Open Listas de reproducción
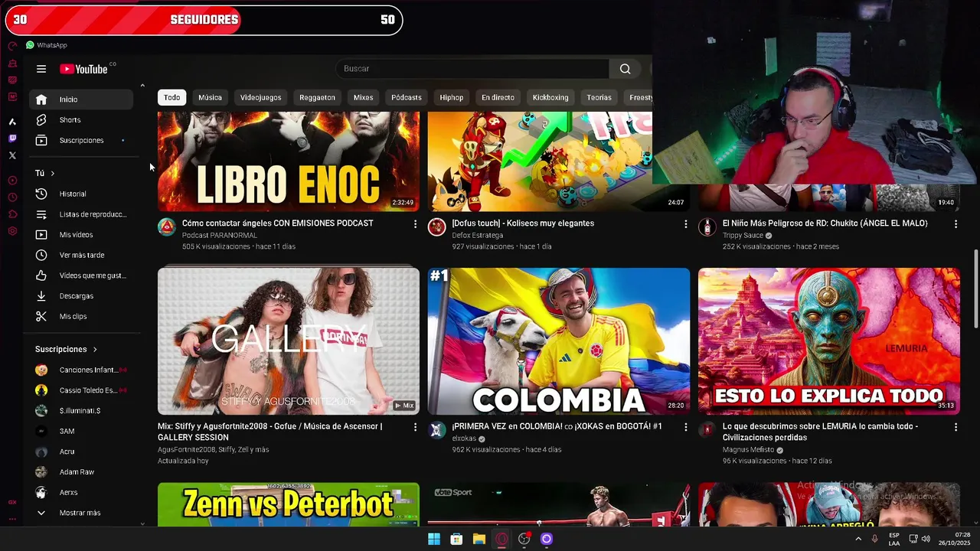980x551 pixels. (x=81, y=214)
